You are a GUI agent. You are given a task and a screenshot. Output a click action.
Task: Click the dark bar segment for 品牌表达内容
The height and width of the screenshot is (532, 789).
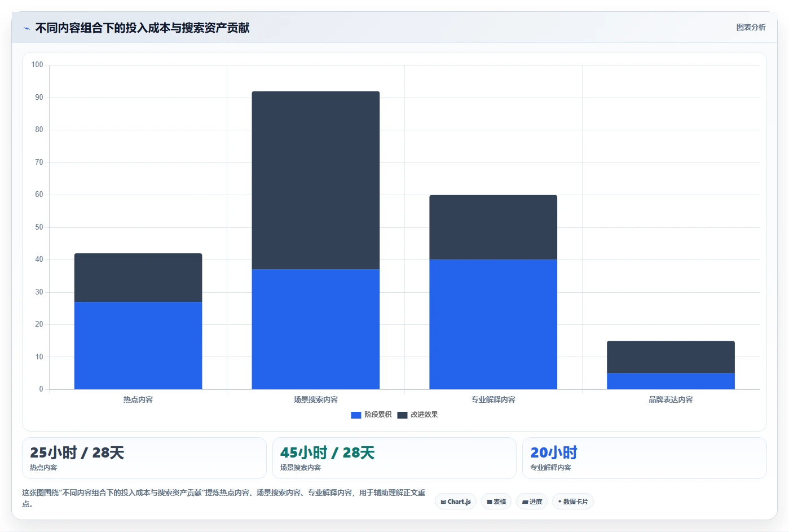671,357
